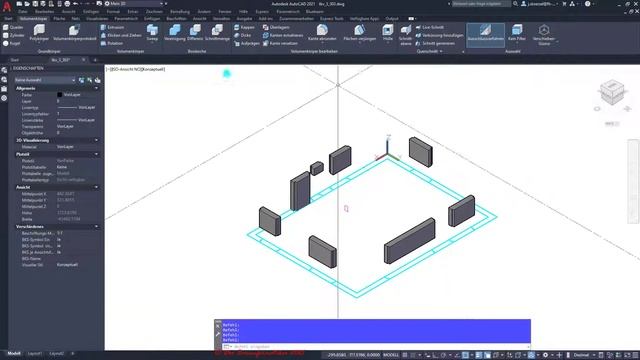
Task: Activate the Hülle shell tool
Action: [x=388, y=33]
